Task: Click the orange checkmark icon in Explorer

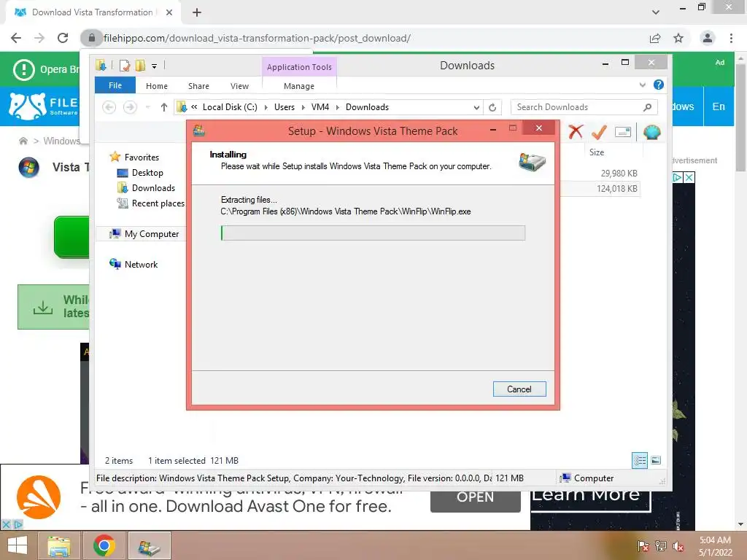Action: point(599,132)
